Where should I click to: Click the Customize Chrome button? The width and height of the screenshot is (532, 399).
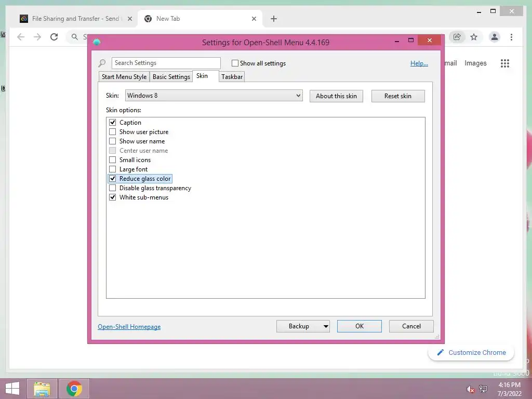coord(471,353)
